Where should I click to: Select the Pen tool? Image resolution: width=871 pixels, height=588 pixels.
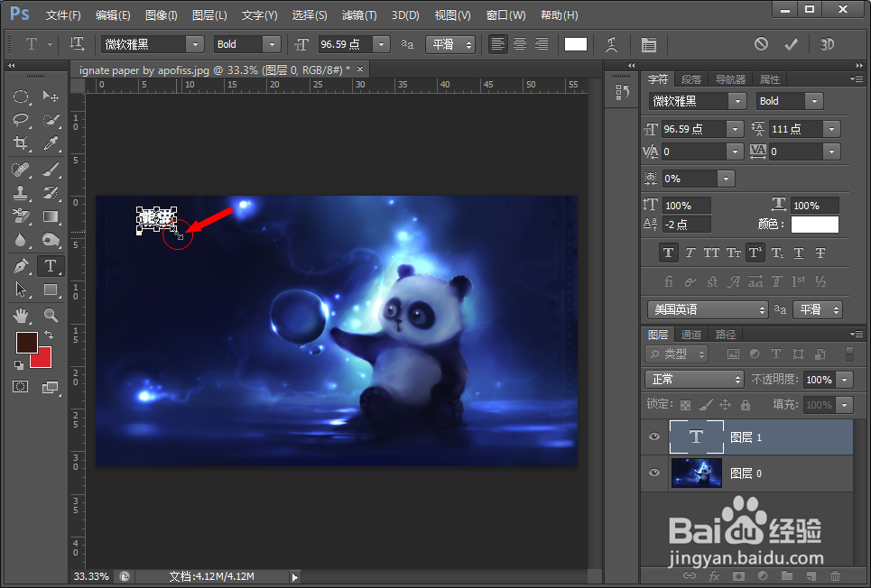click(21, 266)
